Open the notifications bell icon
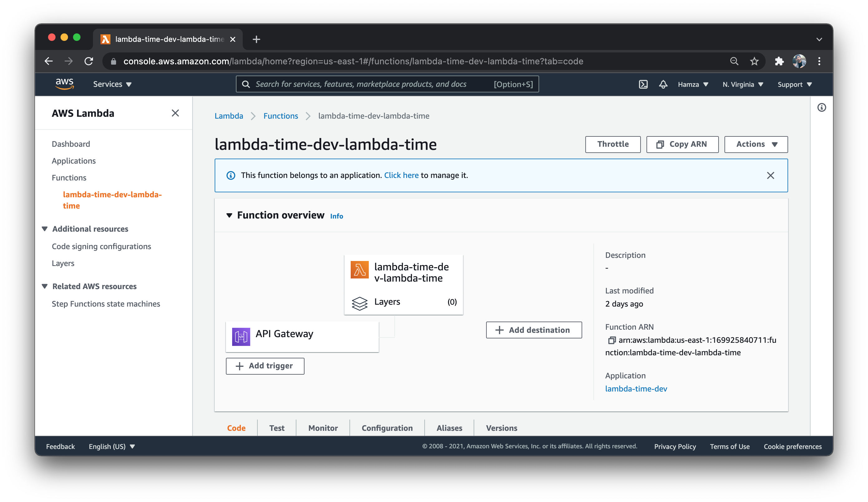 663,84
